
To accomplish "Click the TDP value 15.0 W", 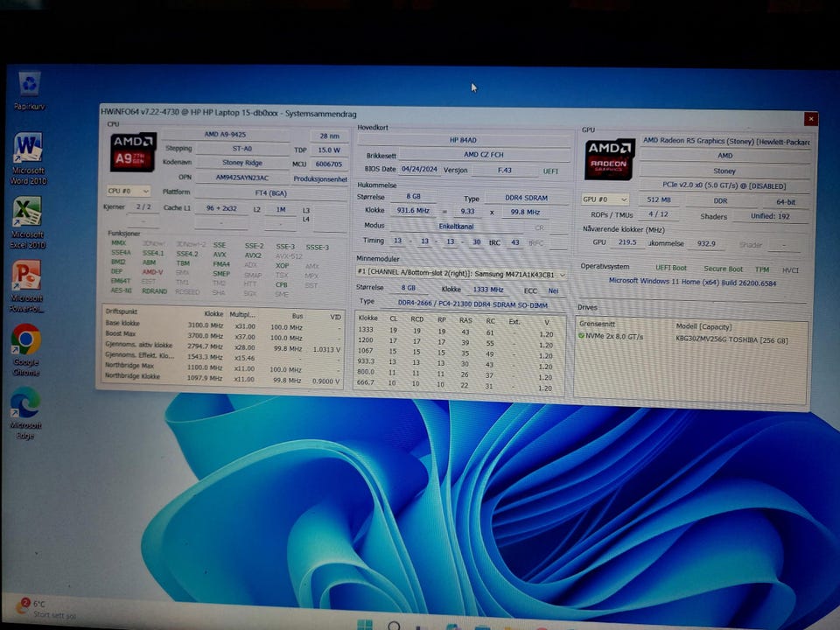I will (329, 150).
